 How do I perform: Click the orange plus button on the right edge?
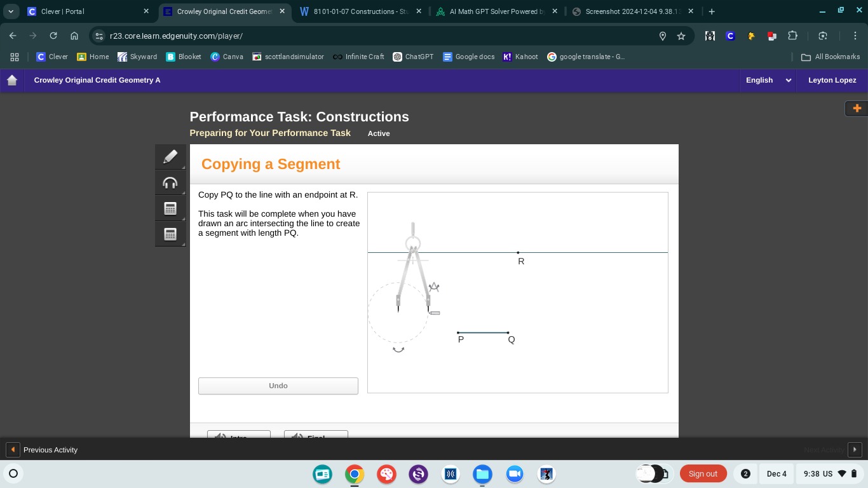pyautogui.click(x=857, y=109)
